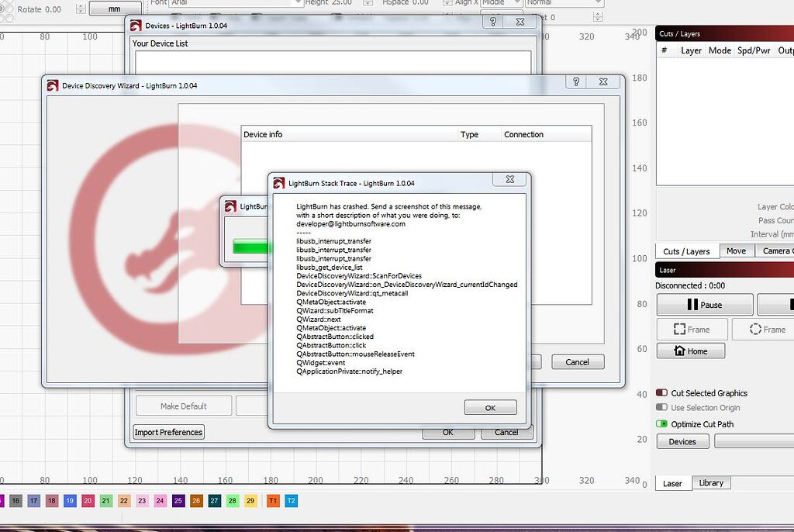Switch to the Library tab
Viewport: 794px width, 532px height.
click(711, 482)
